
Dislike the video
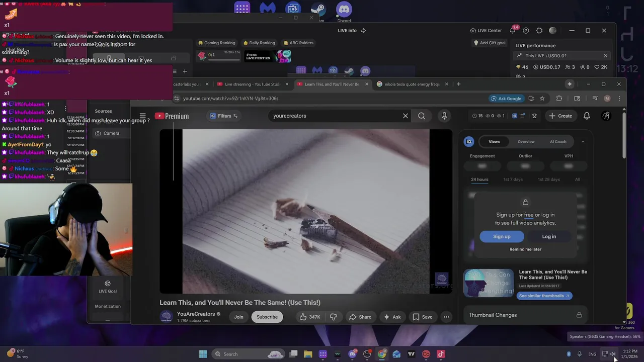coord(333,317)
